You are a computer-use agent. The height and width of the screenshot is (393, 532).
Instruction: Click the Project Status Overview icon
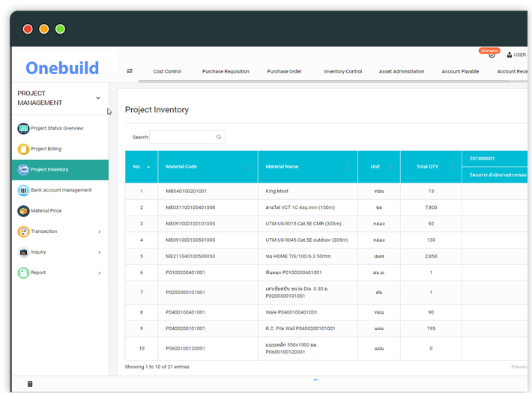pos(23,129)
